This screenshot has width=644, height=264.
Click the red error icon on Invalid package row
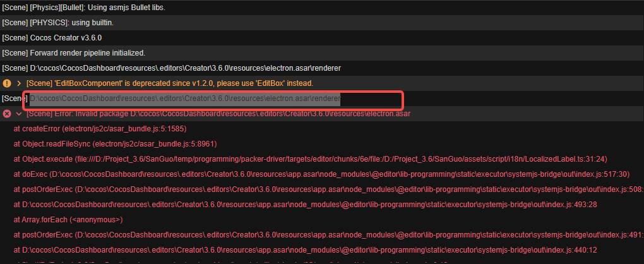click(6, 114)
